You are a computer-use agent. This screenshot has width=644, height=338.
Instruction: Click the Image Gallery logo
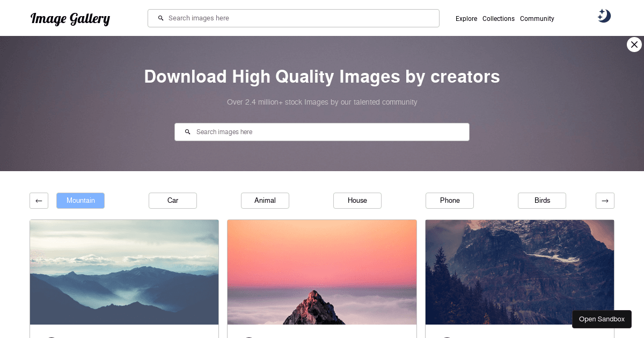(x=70, y=18)
